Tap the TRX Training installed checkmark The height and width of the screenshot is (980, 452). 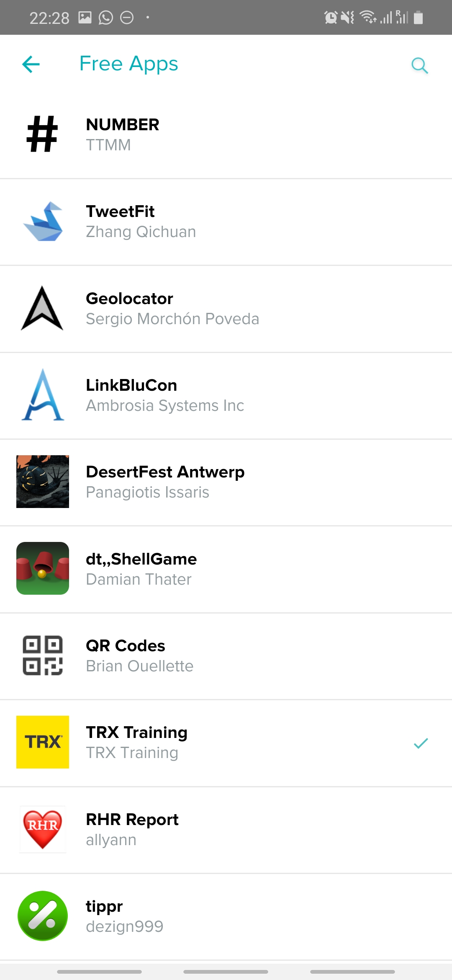tap(421, 743)
